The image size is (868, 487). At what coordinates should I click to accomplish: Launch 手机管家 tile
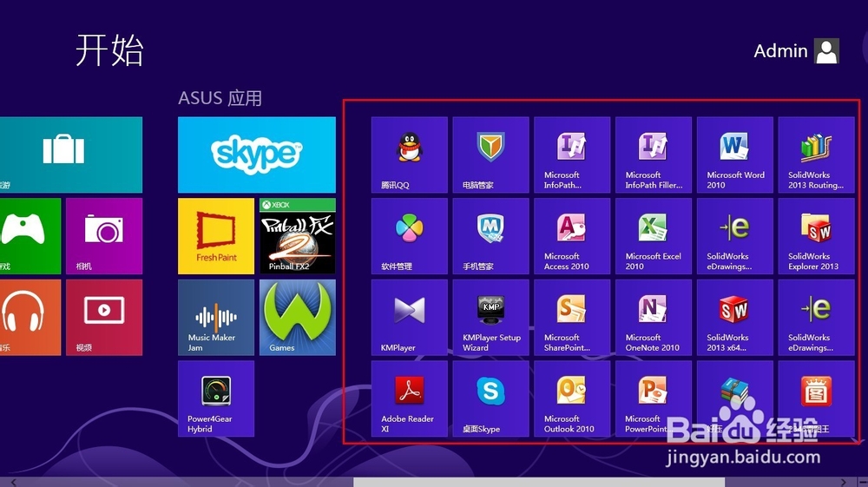click(x=490, y=236)
